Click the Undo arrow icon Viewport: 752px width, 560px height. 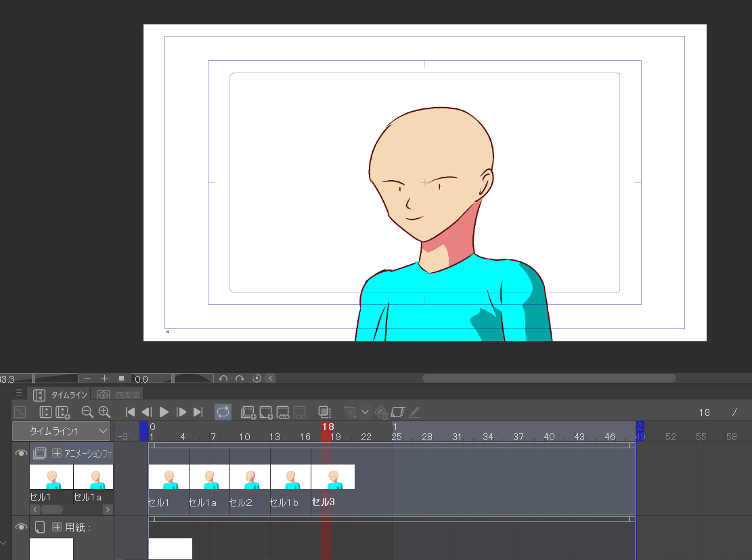(x=223, y=378)
